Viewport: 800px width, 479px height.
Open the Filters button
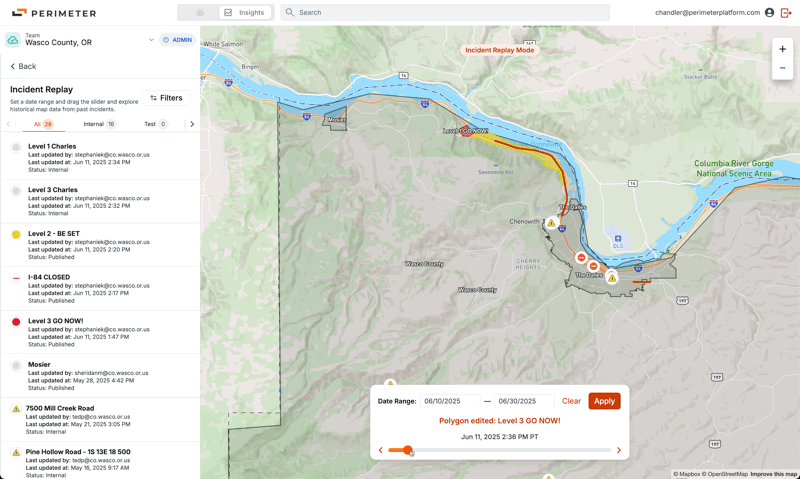(x=166, y=98)
